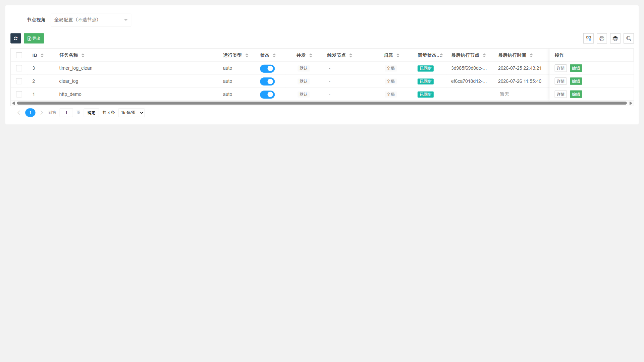This screenshot has width=644, height=362.
Task: Open 详情 for timer_log_clean row
Action: [560, 68]
